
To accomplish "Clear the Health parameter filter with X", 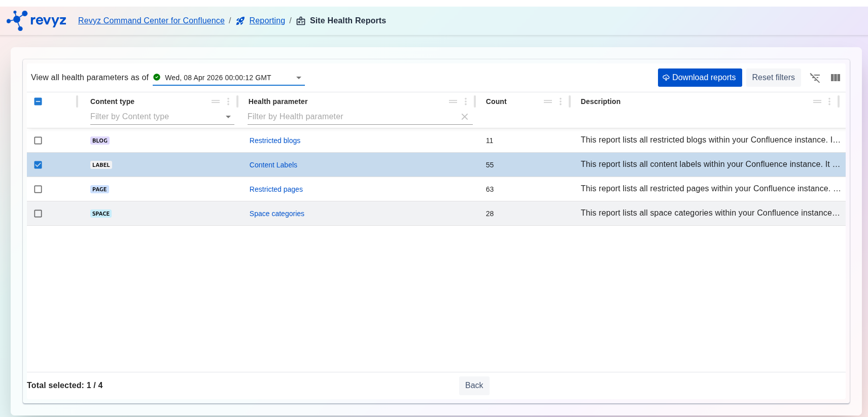I will [x=464, y=117].
